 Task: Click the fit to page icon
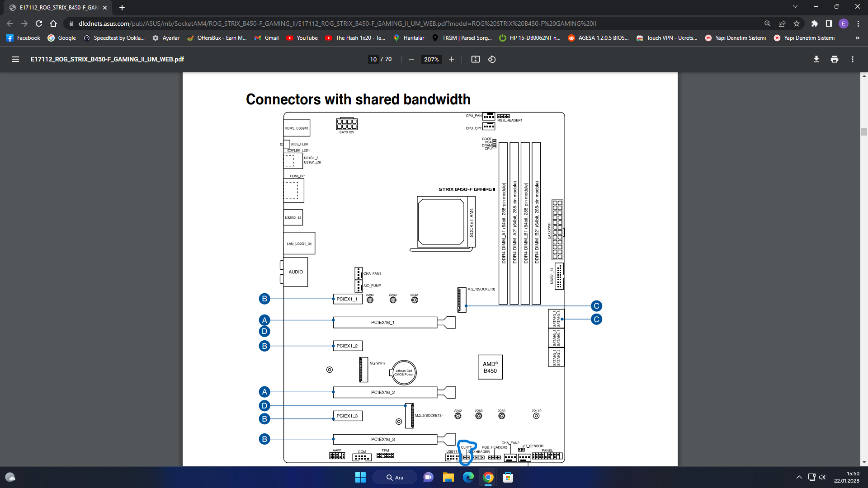(475, 59)
